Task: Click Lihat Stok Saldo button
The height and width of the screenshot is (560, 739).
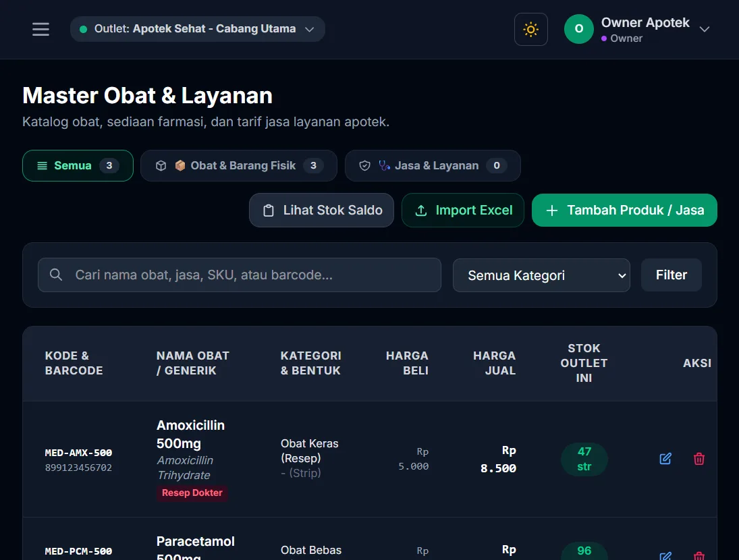Action: coord(321,210)
